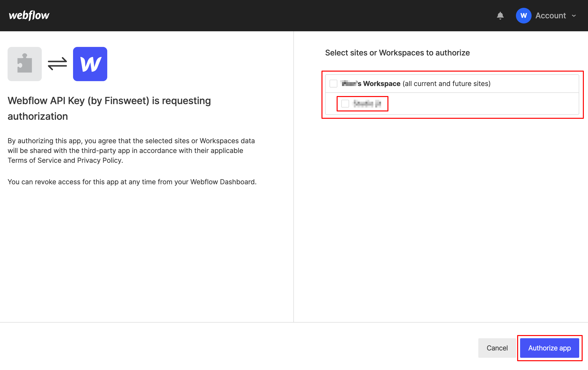Click the 'Select sites or Workspaces' heading
This screenshot has height=370, width=588.
tap(397, 53)
